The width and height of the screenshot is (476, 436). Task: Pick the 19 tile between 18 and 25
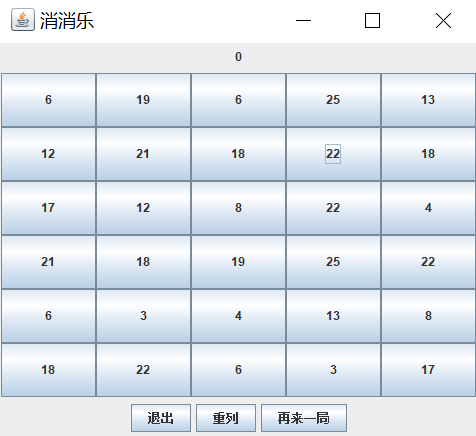point(238,262)
